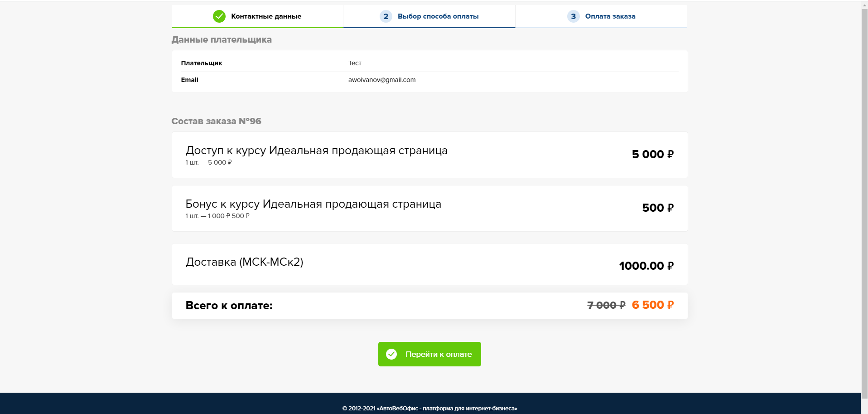Click the payer name Тест
This screenshot has height=414, width=868.
pyautogui.click(x=355, y=63)
